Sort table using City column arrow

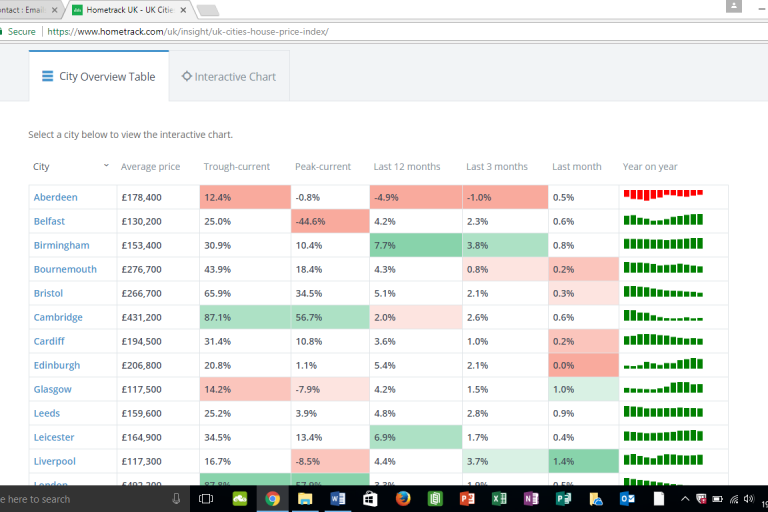106,166
